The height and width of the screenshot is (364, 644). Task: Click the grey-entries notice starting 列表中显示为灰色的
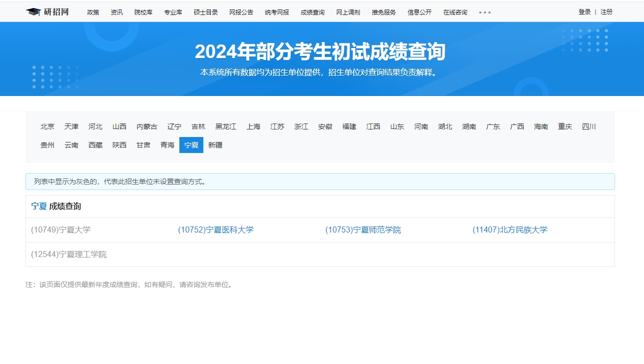320,181
